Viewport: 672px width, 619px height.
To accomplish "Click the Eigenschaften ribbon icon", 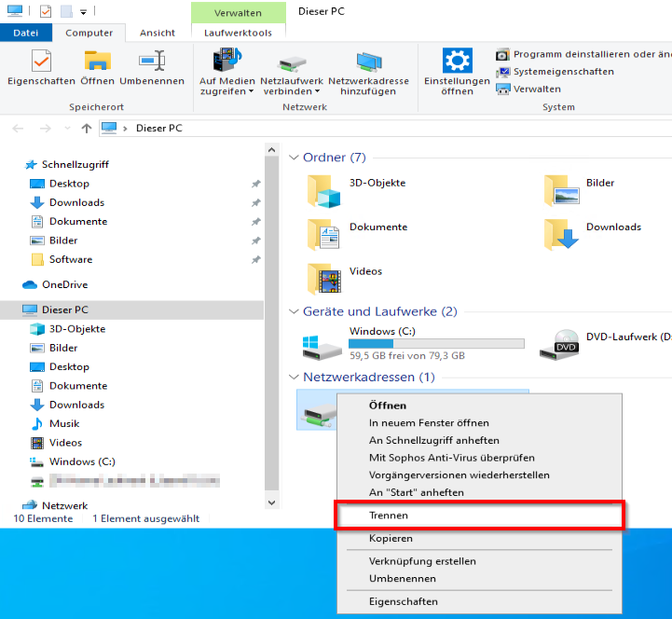I will point(40,62).
